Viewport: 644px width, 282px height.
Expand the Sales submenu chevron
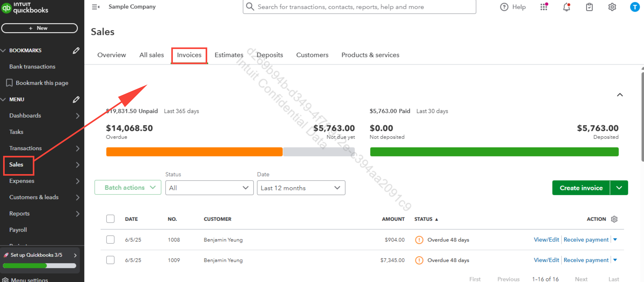(77, 165)
